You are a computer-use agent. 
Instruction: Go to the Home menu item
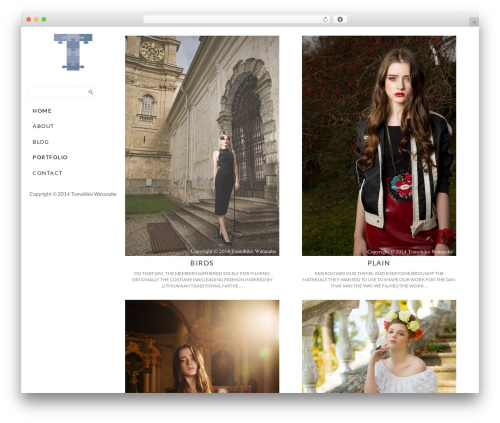click(x=42, y=111)
